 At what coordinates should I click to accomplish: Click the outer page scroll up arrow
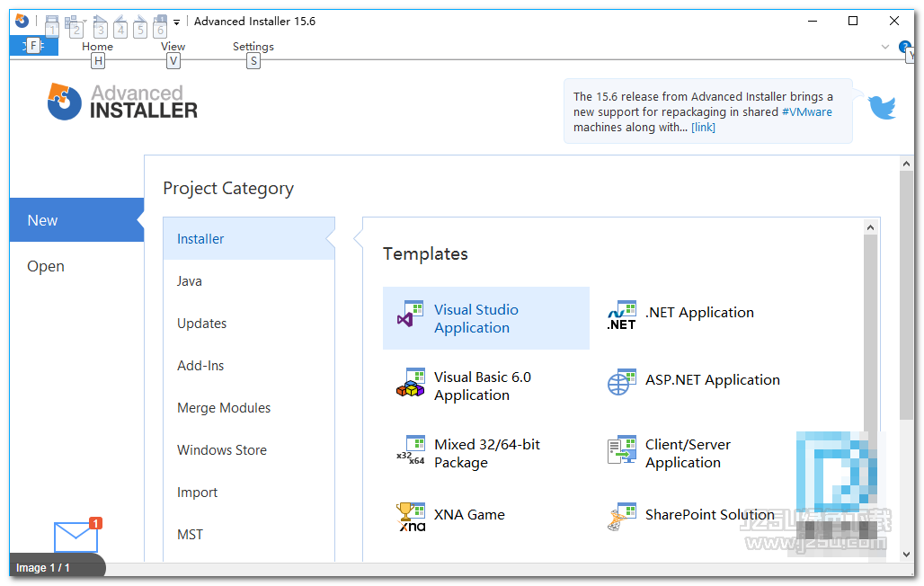click(906, 164)
